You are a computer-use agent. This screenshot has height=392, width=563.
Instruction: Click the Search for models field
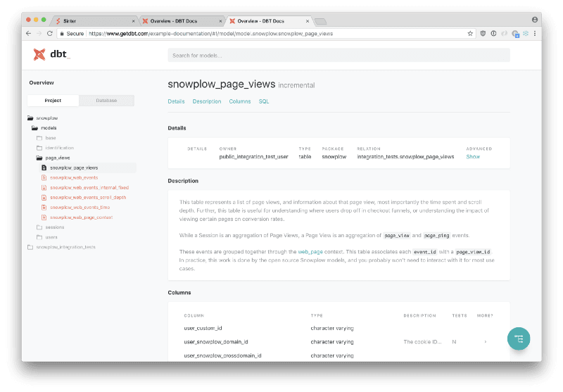pyautogui.click(x=339, y=56)
